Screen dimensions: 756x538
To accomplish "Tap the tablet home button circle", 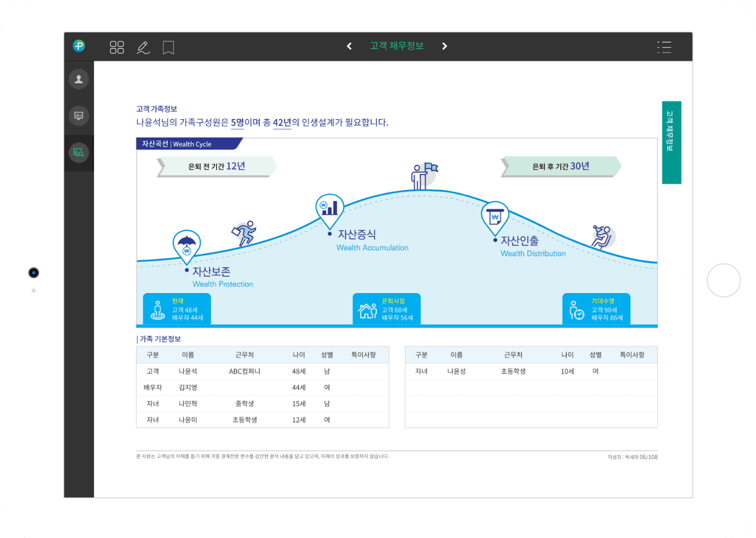I will pos(724,280).
